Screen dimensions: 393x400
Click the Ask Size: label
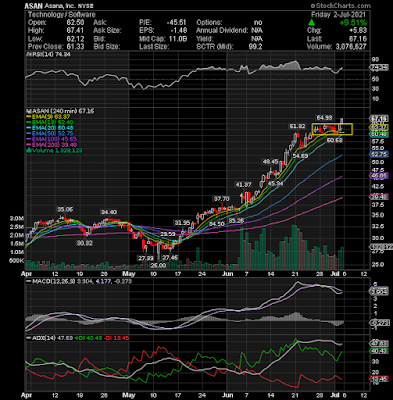point(107,30)
